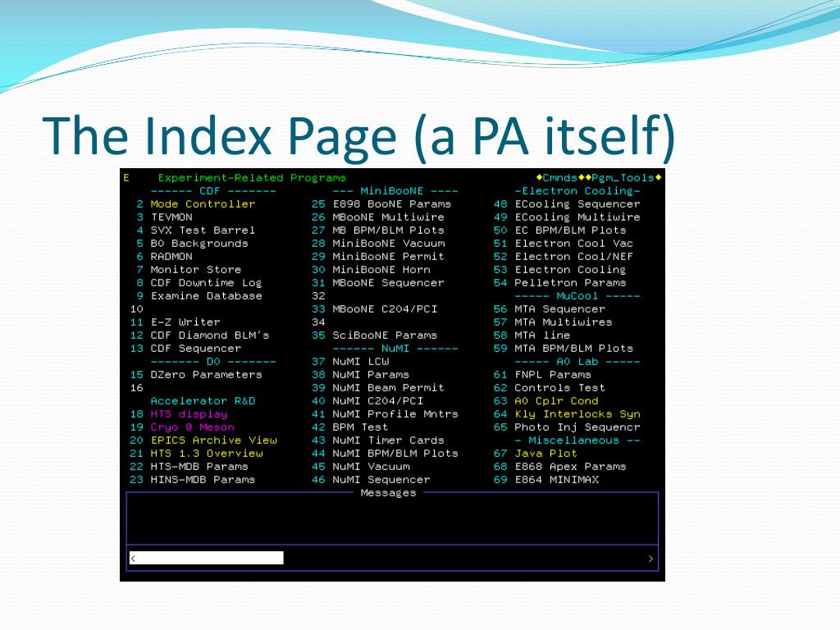Click the white command input field

tap(206, 558)
